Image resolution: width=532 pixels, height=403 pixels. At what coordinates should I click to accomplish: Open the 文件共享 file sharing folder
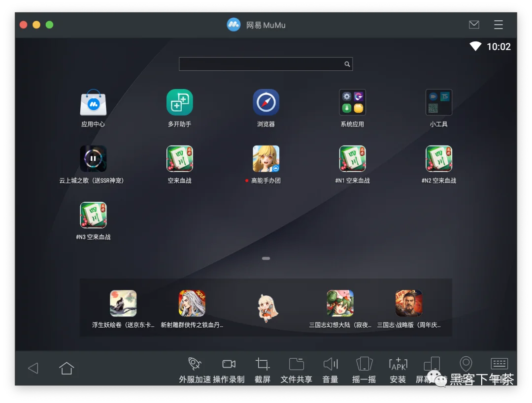(296, 370)
